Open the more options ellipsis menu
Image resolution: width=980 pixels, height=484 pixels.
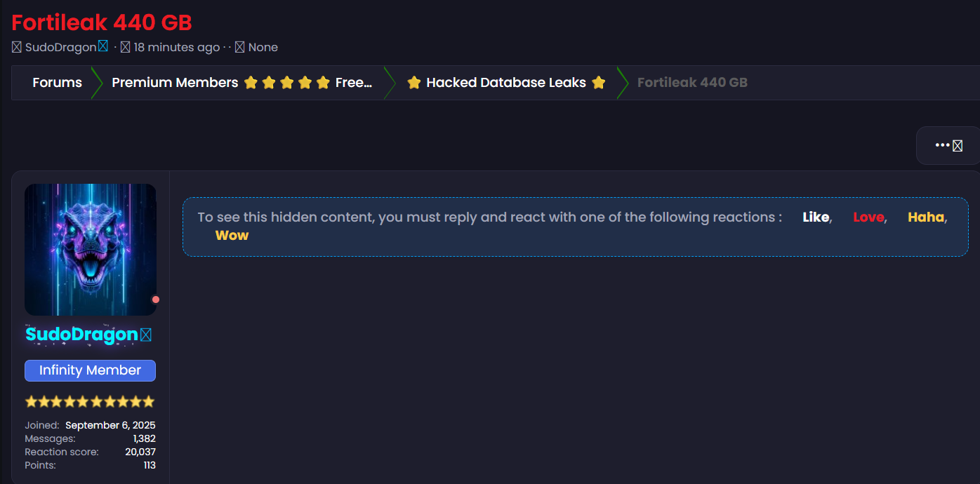coord(948,145)
